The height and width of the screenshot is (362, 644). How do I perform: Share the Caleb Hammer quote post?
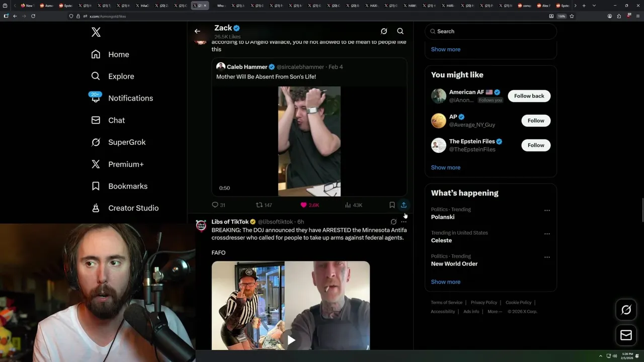404,205
